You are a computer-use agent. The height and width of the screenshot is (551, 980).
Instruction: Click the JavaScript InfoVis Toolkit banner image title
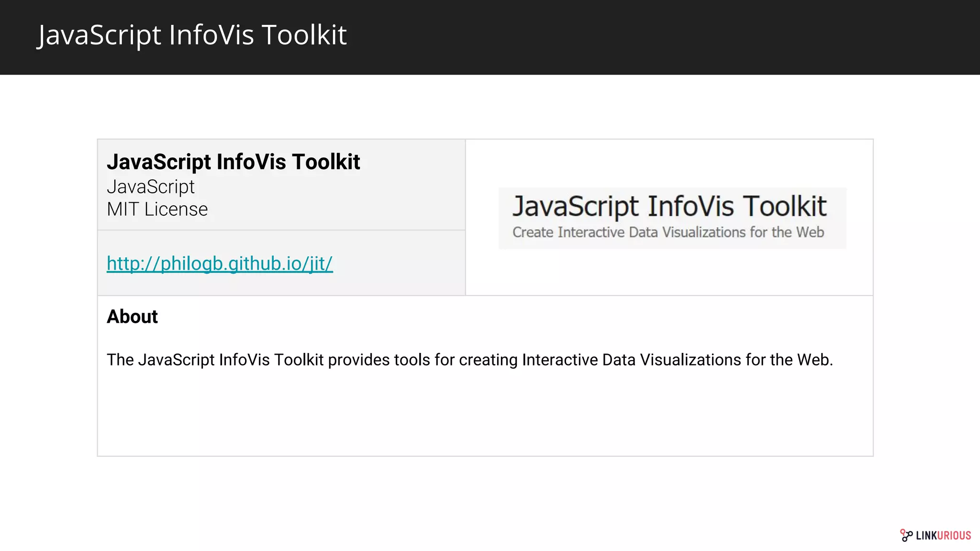pos(669,206)
